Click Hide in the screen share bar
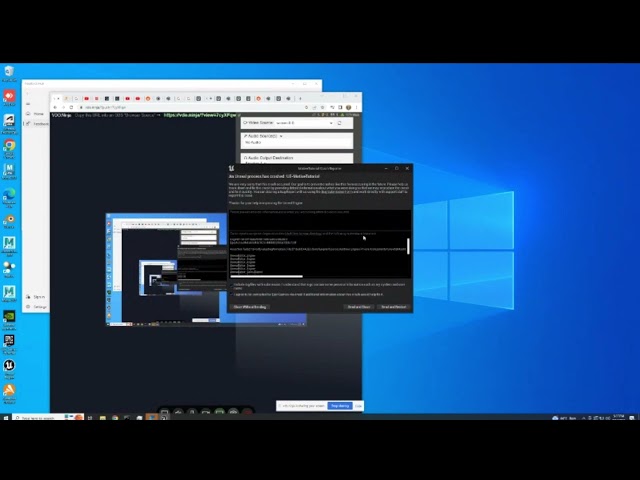 358,406
